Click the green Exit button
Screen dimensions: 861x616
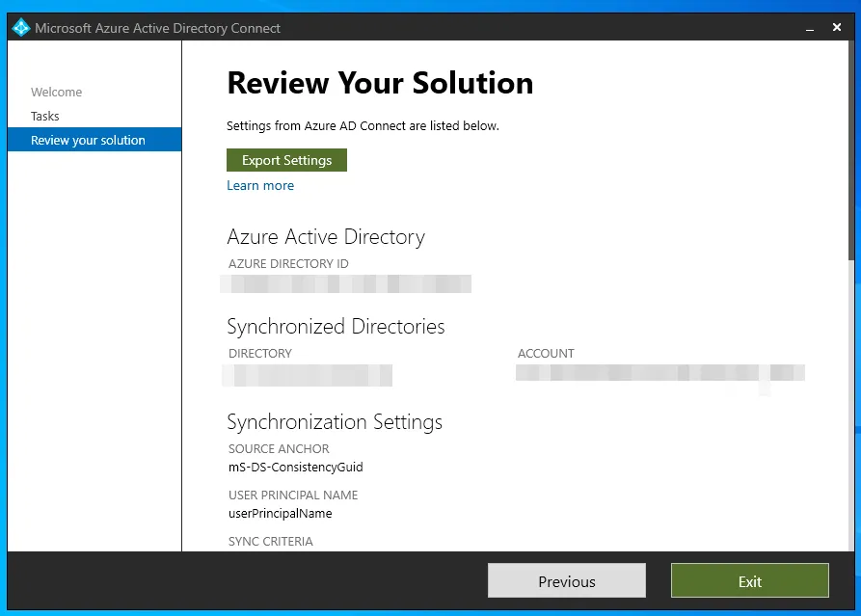point(749,580)
